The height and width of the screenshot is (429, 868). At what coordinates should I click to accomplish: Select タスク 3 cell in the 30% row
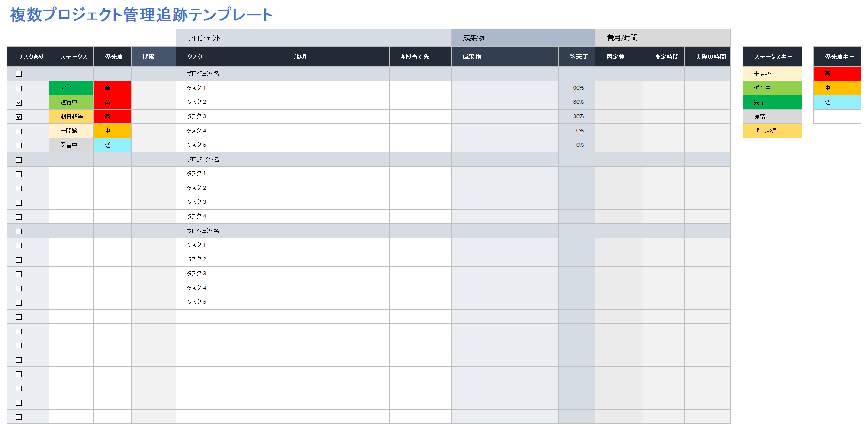click(x=229, y=116)
